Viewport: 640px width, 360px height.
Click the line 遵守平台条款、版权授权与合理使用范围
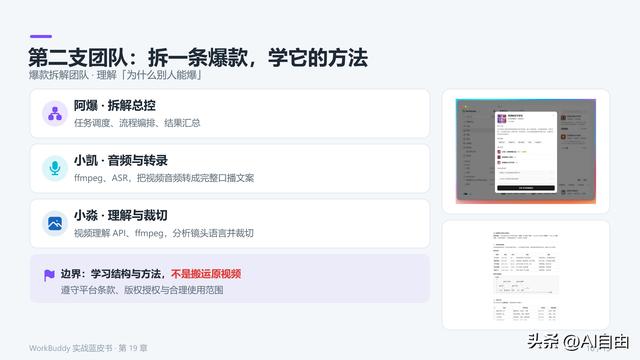142,290
